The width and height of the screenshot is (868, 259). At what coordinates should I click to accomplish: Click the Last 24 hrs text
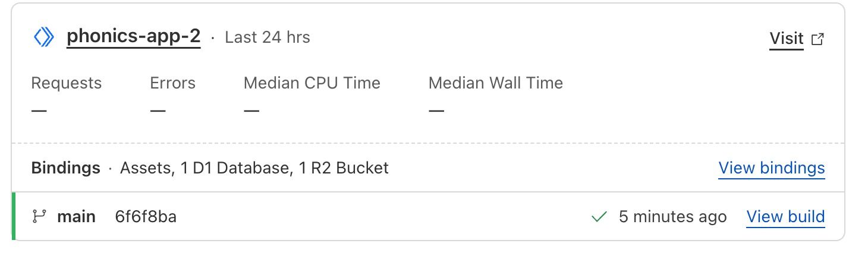point(268,37)
